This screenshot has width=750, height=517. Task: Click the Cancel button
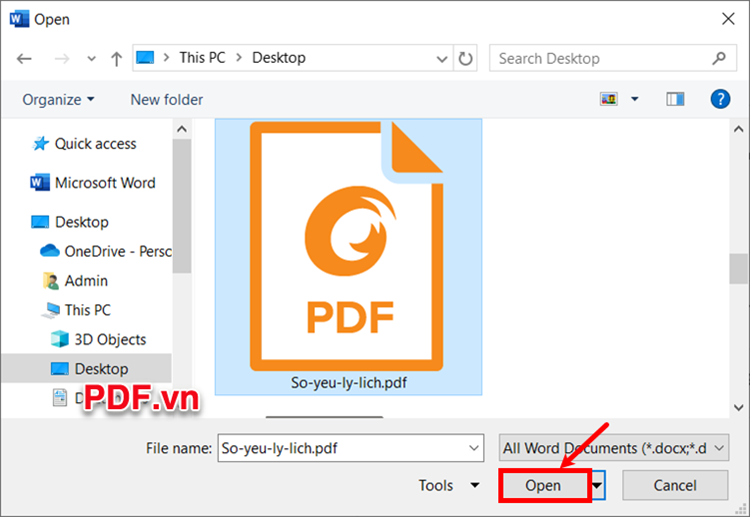pyautogui.click(x=675, y=485)
